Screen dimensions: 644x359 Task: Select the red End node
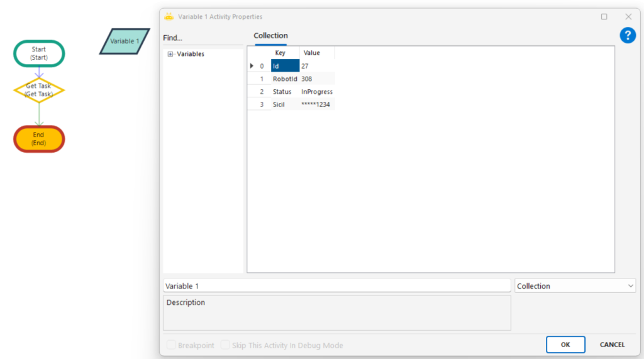39,139
